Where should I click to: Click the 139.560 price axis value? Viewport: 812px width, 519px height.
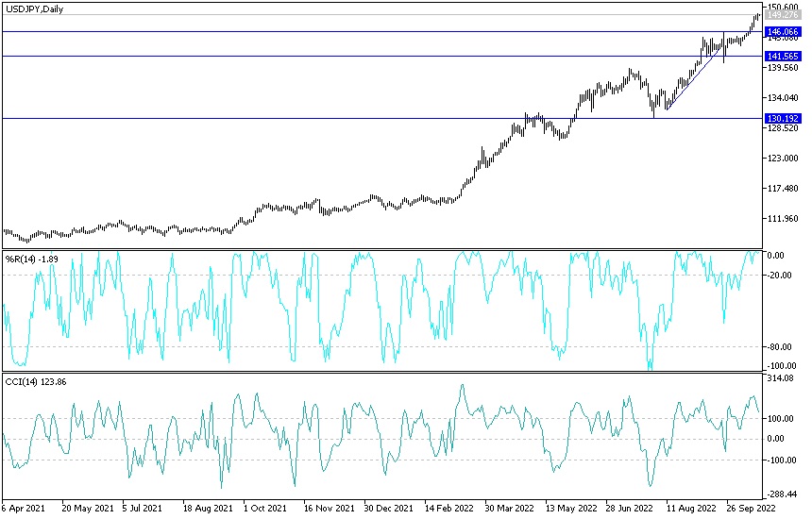[x=783, y=68]
